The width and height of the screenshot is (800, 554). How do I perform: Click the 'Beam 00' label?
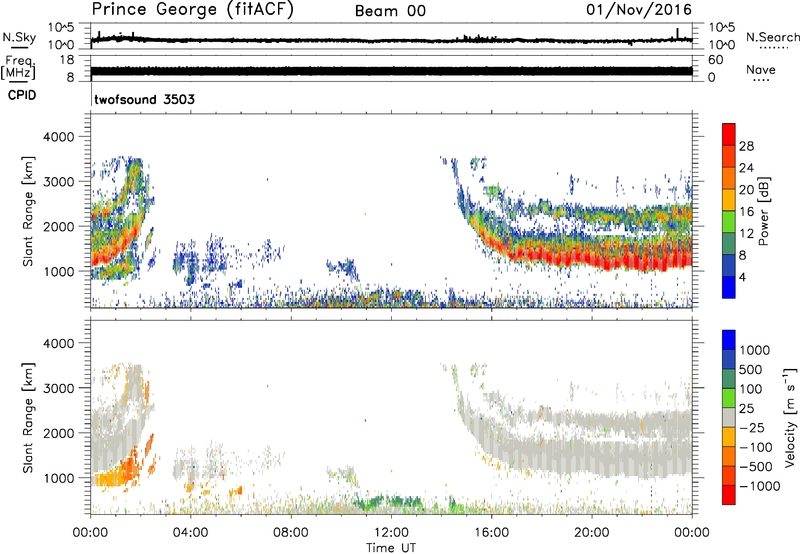[x=390, y=11]
